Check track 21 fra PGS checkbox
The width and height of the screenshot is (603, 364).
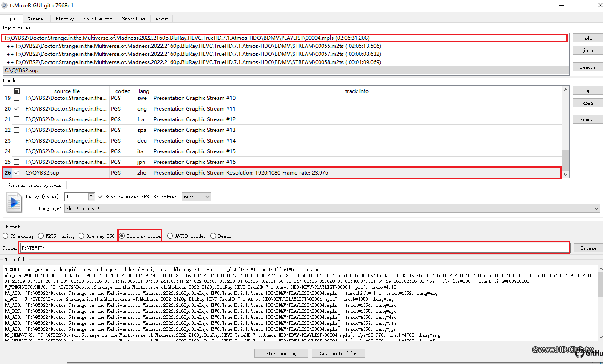(17, 119)
